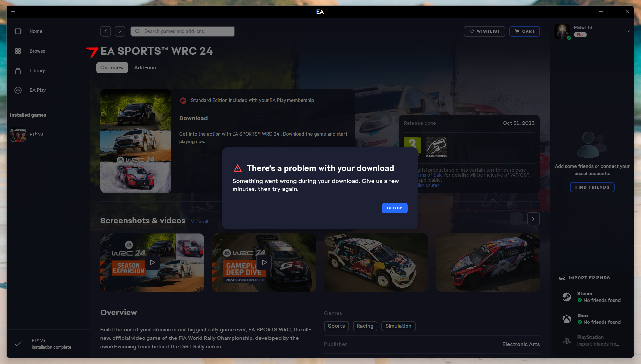The width and height of the screenshot is (641, 364).
Task: Select the Simulation genre tag
Action: click(398, 326)
